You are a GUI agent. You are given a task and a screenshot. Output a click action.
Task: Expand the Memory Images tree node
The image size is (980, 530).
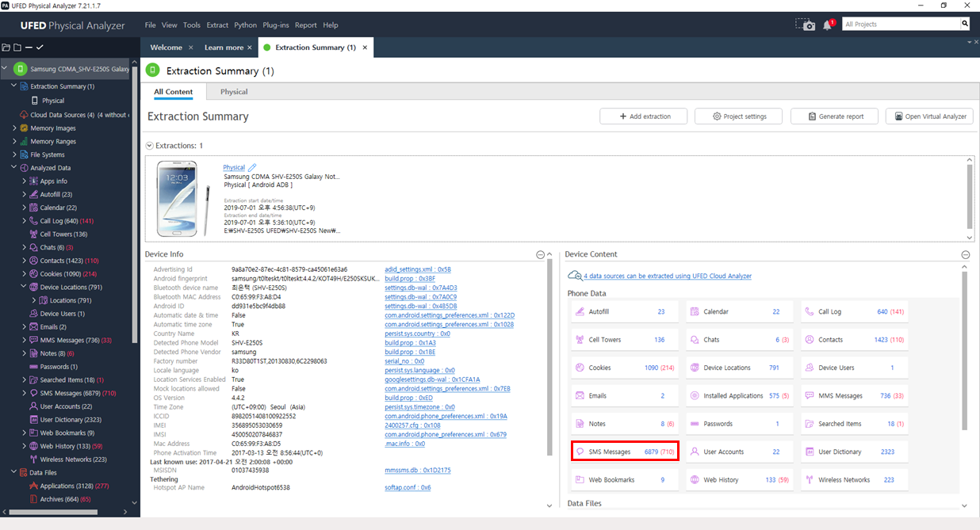click(14, 128)
